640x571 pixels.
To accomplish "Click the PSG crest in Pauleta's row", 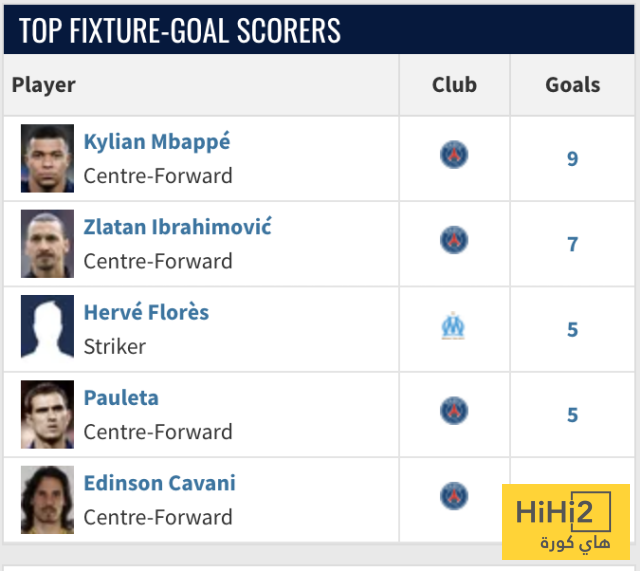I will pos(454,411).
